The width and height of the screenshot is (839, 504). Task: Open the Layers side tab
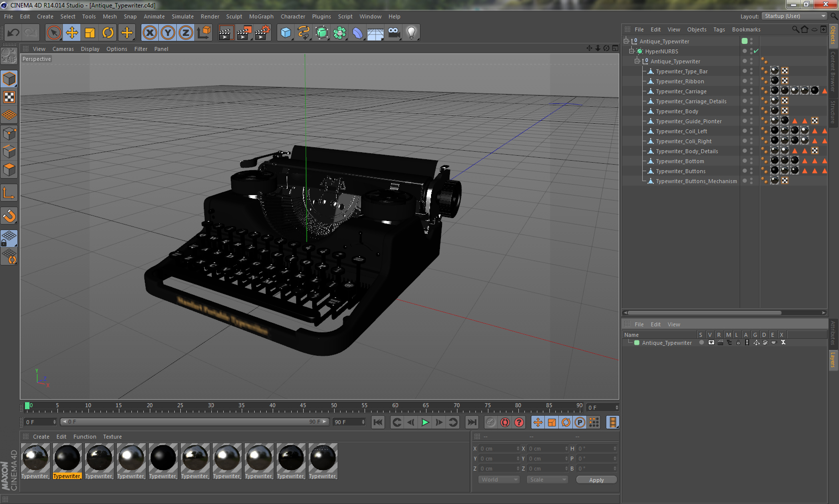pyautogui.click(x=833, y=359)
